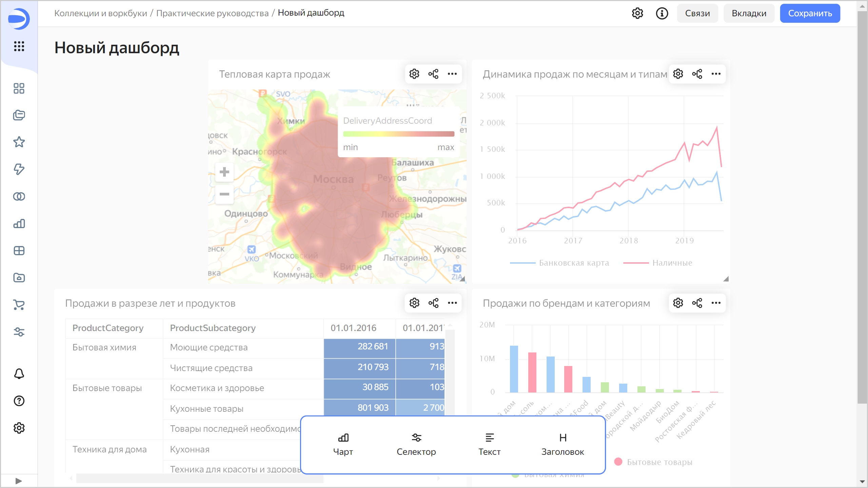868x488 pixels.
Task: Expand the sidebar with bottom arrow
Action: point(19,481)
